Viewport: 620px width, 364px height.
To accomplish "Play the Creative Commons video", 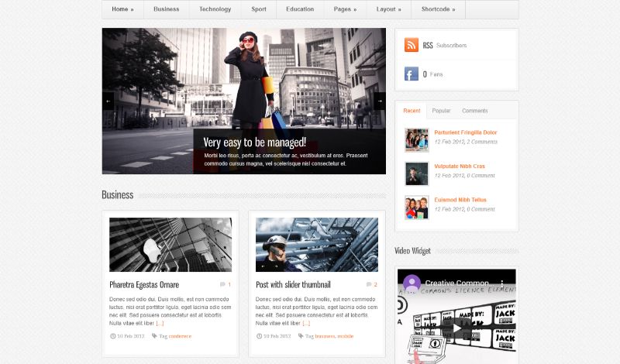I will coord(456,327).
